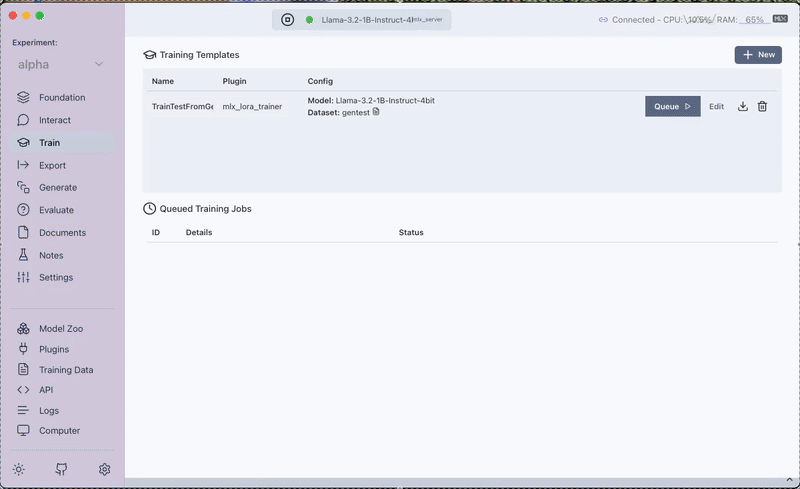Open the GitHub link icon
This screenshot has width=800, height=489.
(x=61, y=469)
